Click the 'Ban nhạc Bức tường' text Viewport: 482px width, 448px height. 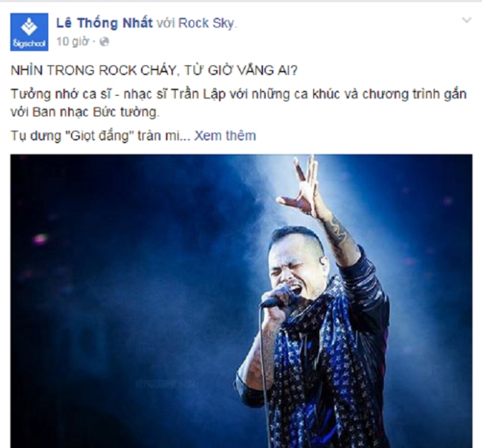tap(94, 112)
